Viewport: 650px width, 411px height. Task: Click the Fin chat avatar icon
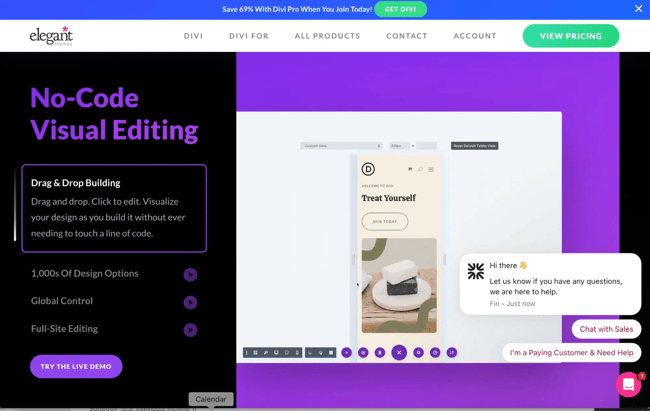(x=475, y=271)
